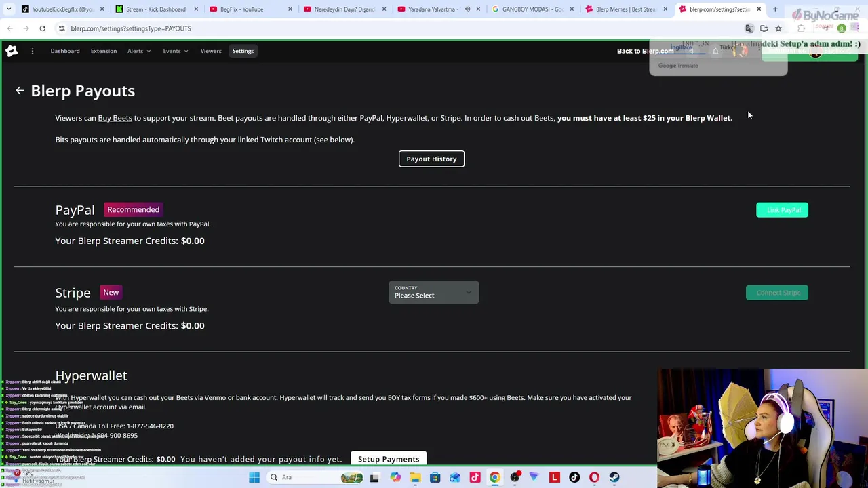
Task: Click the Connect Stripe button
Action: click(x=777, y=293)
